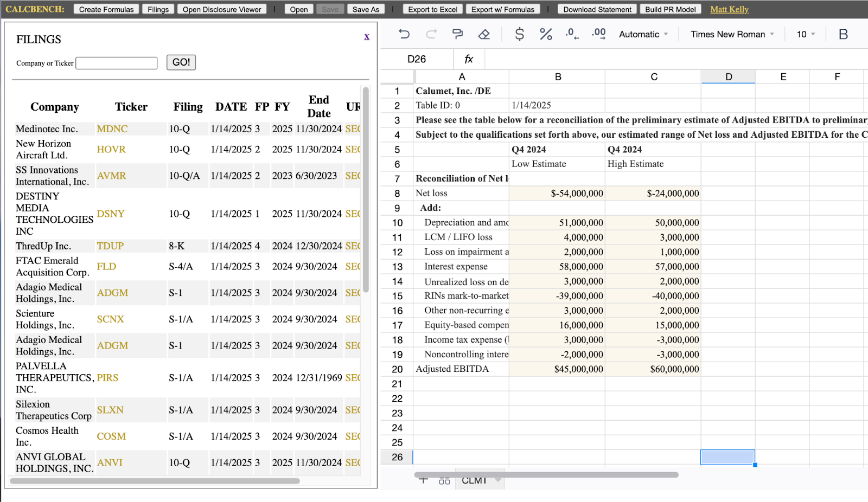Click the increase decimal places icon
The height and width of the screenshot is (502, 868).
(599, 34)
